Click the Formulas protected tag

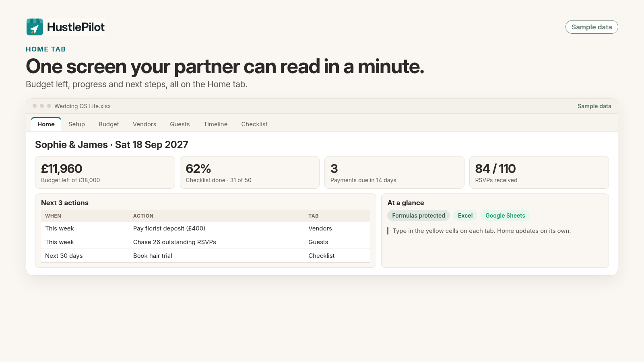pos(419,216)
